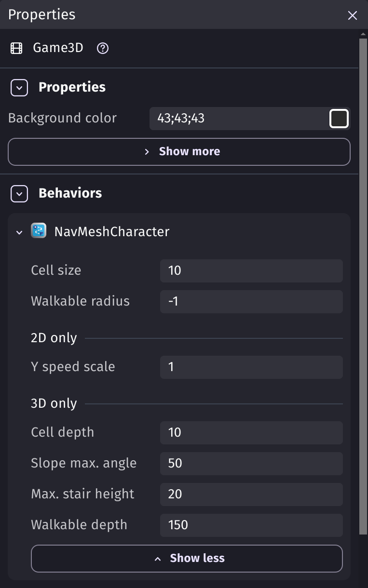Screen dimensions: 368x588
Task: Click the Walkable depth field
Action: (x=251, y=525)
